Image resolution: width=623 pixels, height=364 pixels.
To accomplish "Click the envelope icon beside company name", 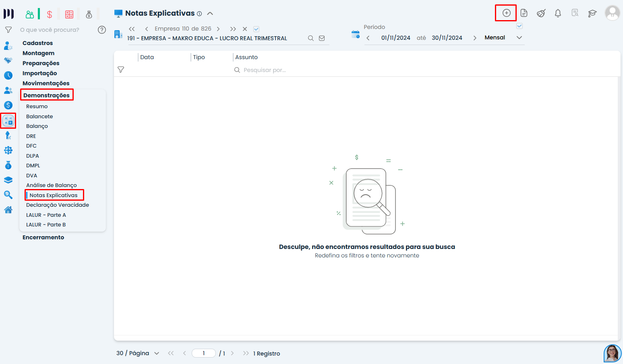I will pyautogui.click(x=322, y=38).
